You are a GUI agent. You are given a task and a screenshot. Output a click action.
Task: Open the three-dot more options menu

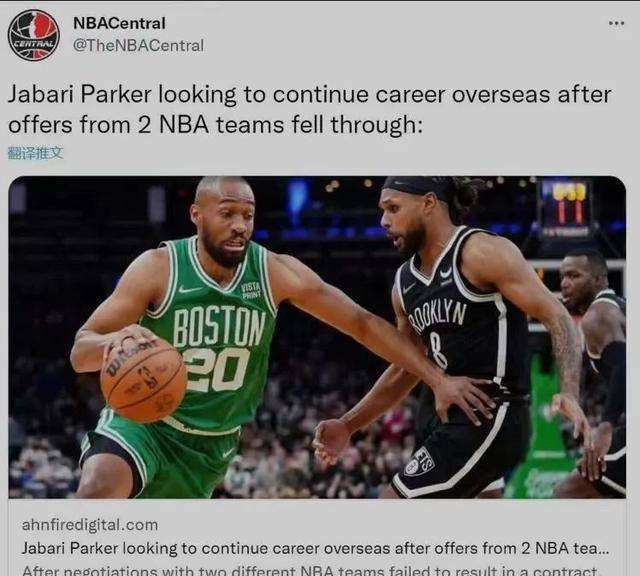[x=616, y=24]
